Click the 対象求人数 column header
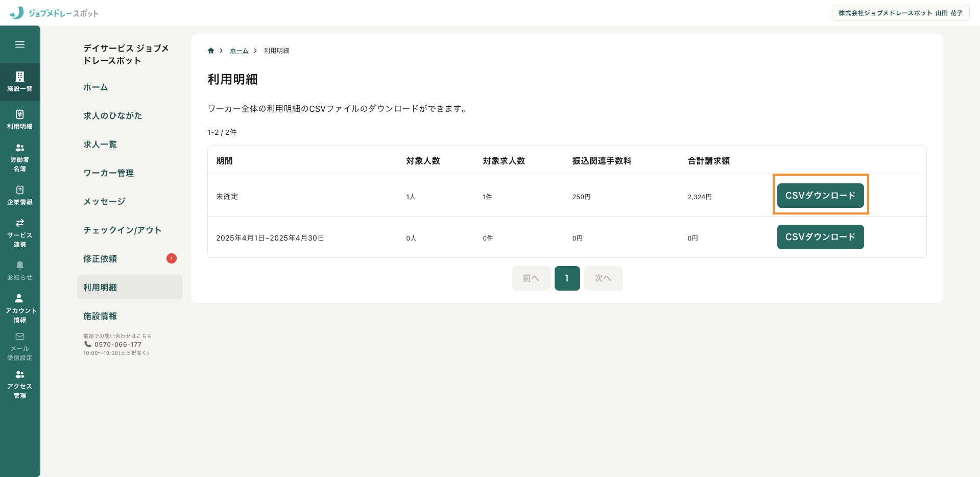The height and width of the screenshot is (477, 980). [x=504, y=161]
